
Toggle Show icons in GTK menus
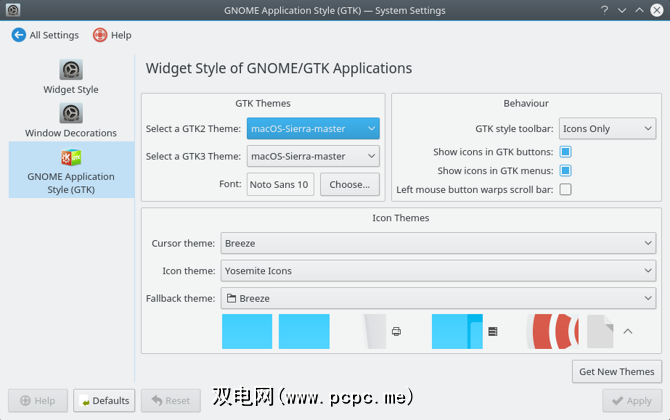pyautogui.click(x=565, y=170)
